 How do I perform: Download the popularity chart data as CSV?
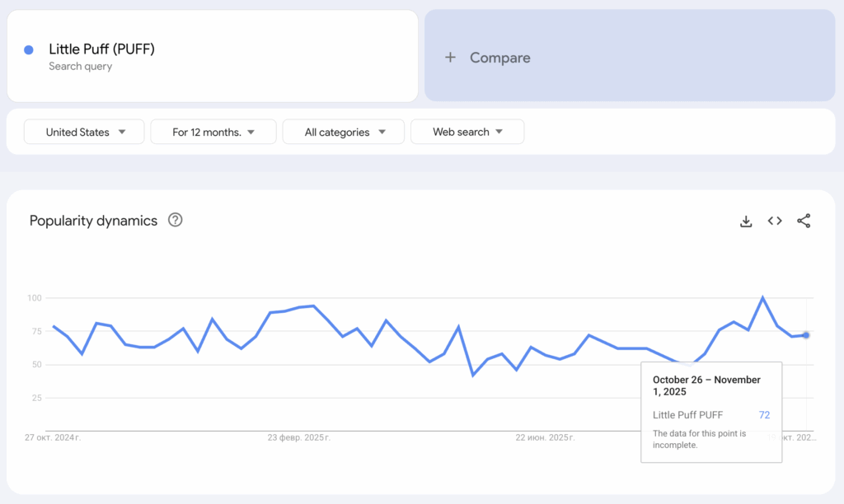click(x=746, y=221)
